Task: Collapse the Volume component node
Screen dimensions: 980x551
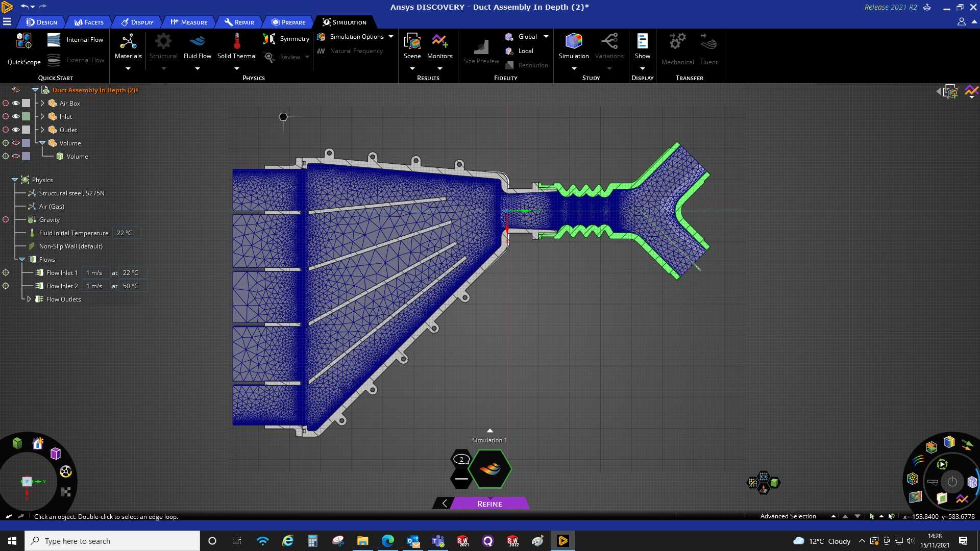Action: point(42,143)
